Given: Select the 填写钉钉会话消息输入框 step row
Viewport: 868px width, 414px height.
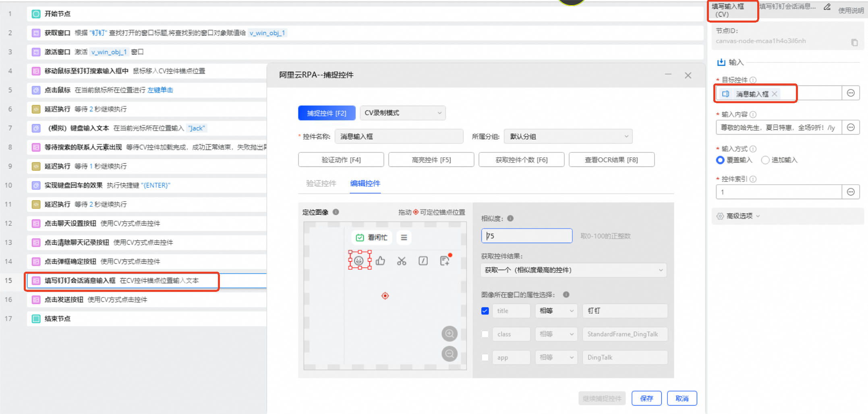Looking at the screenshot, I should pos(147,281).
